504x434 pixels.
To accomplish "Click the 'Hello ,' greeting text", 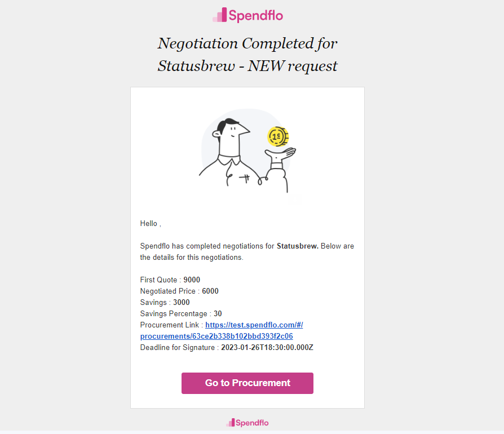I will (x=151, y=224).
